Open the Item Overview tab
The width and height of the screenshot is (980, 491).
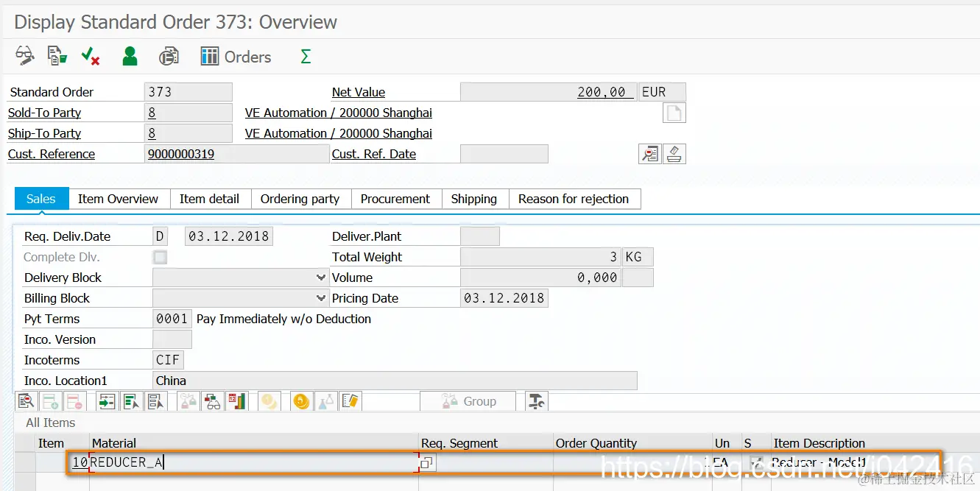[x=118, y=199]
